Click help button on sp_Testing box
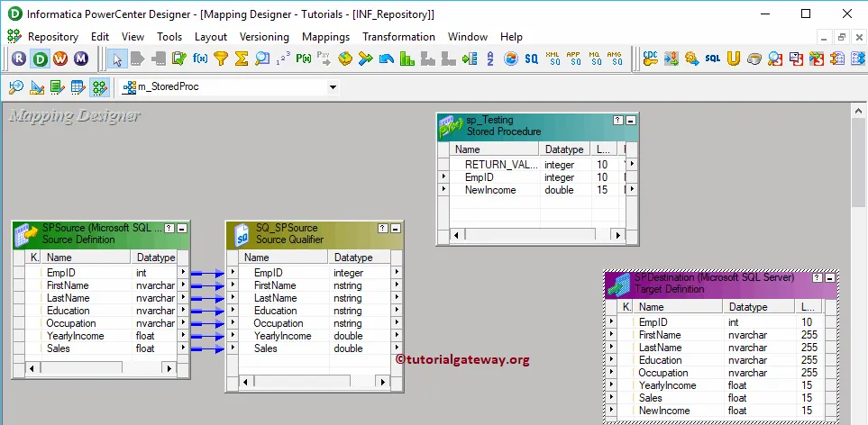The image size is (868, 425). [617, 121]
